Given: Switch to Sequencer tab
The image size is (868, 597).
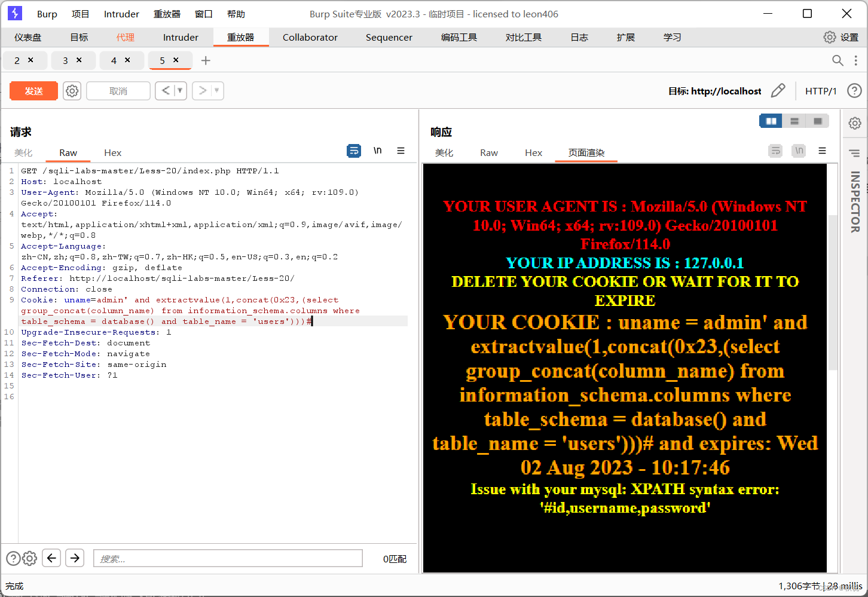Looking at the screenshot, I should tap(389, 37).
